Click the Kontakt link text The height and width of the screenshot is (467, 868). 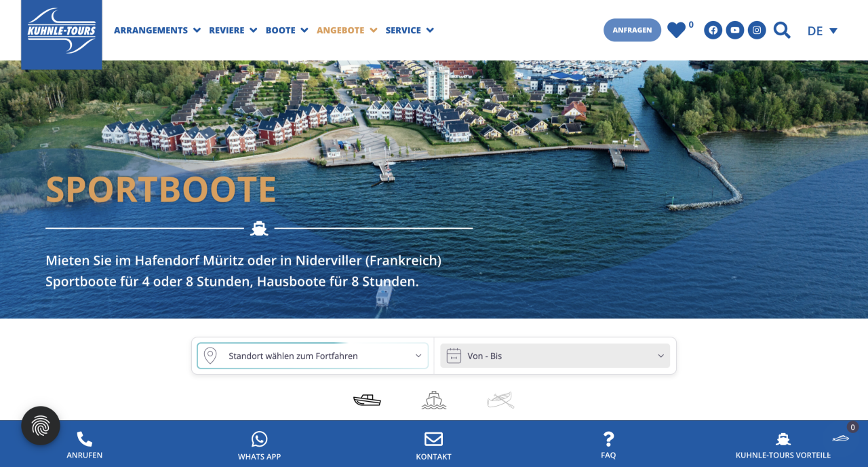[433, 457]
